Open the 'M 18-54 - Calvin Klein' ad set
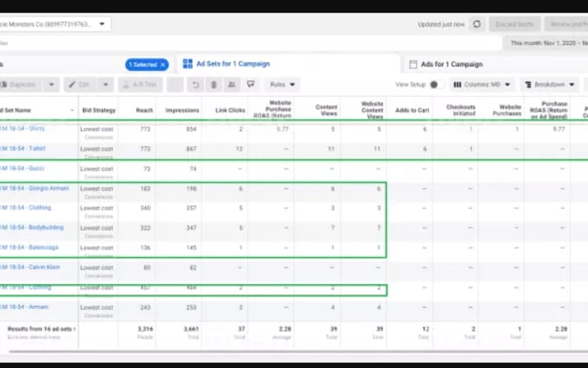 (30, 268)
